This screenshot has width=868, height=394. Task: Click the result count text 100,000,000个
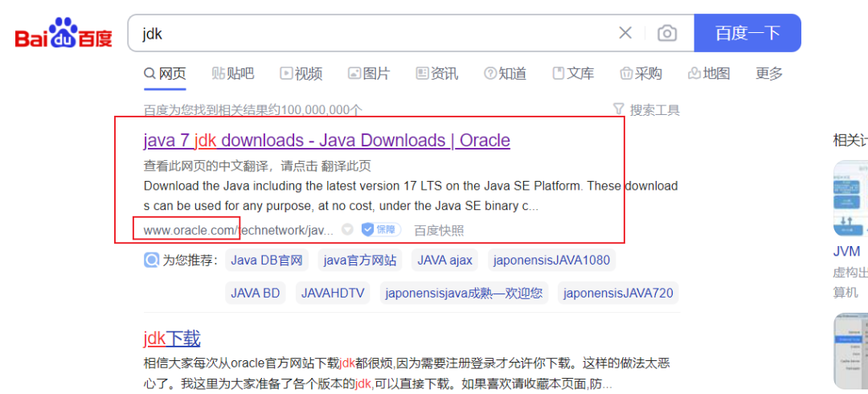tap(321, 109)
